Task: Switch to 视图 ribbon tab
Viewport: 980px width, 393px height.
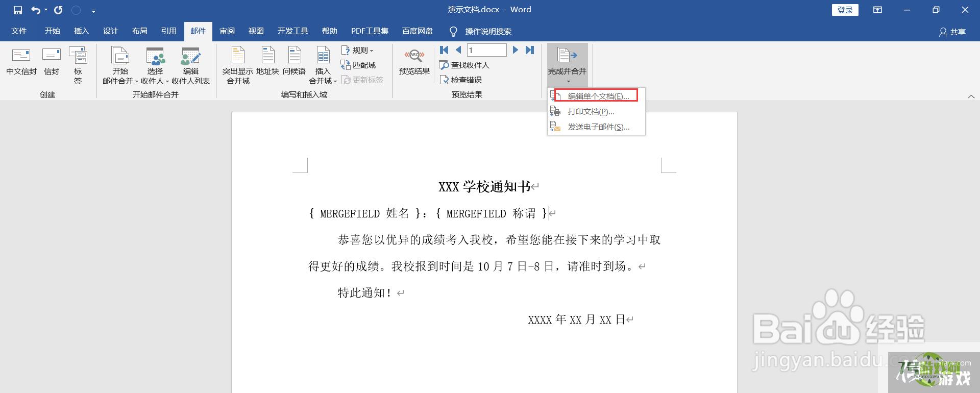Action: [256, 31]
